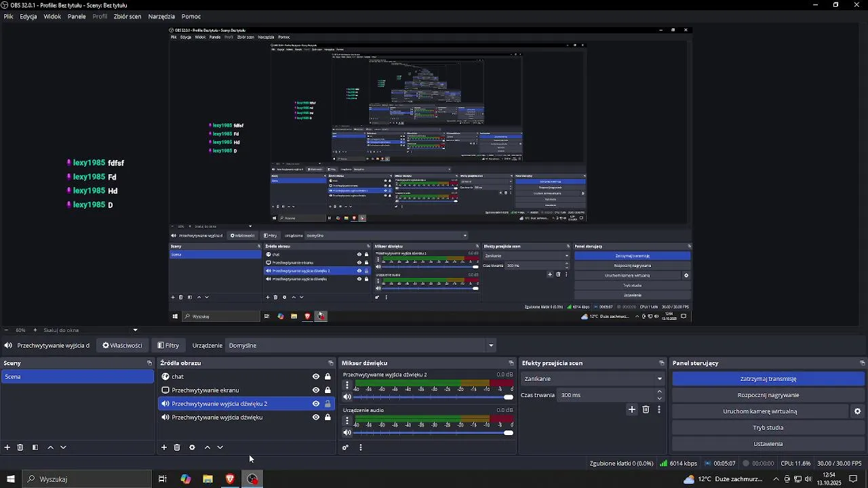Hide the chat source
The image size is (868, 488).
[x=316, y=377]
